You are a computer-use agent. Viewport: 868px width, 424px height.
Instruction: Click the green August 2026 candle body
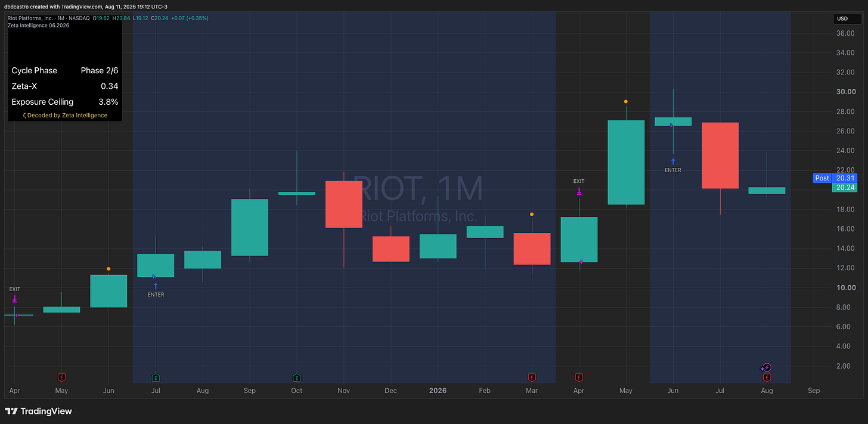[767, 191]
